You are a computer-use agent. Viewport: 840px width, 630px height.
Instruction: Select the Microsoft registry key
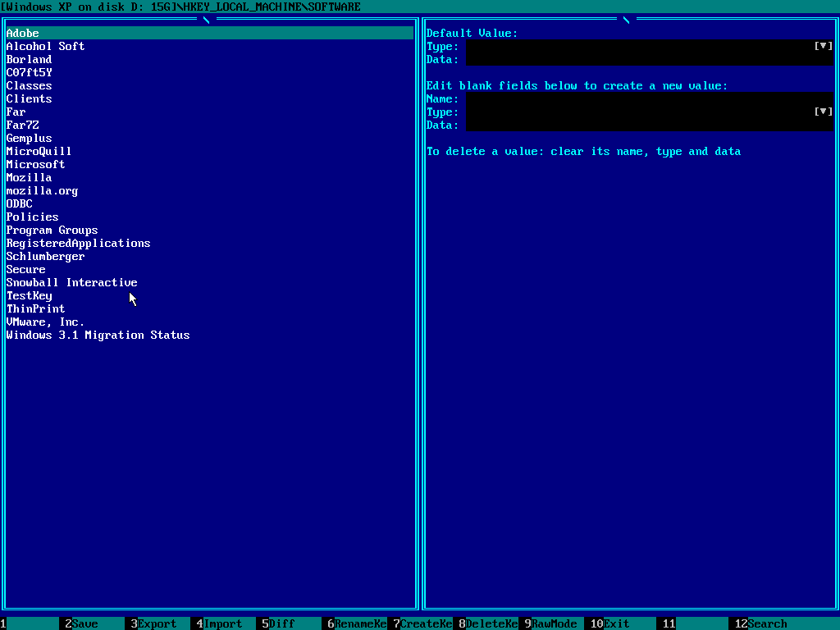point(35,164)
